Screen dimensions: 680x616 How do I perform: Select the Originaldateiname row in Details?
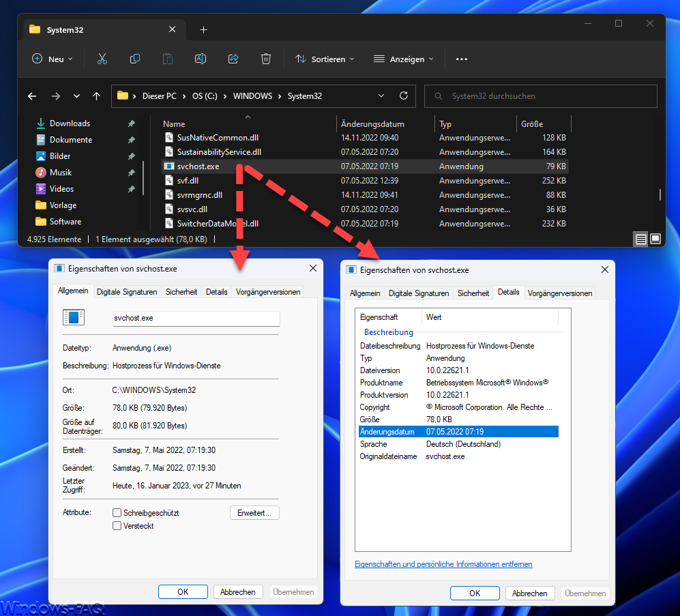point(459,456)
